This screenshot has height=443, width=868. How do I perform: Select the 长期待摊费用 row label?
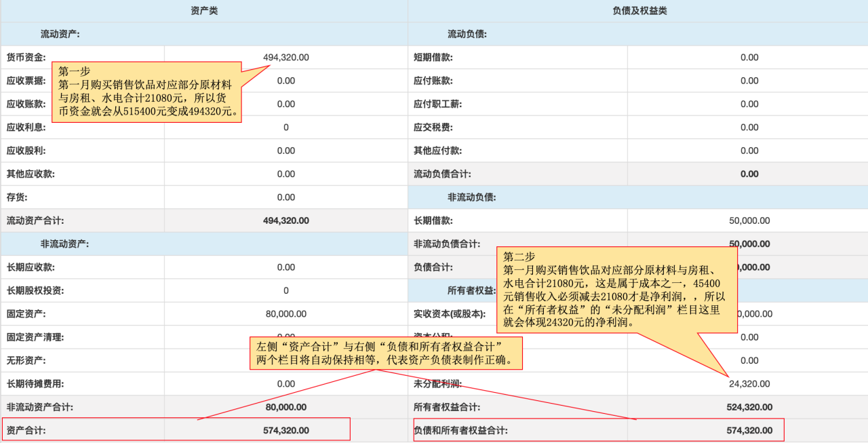tap(35, 384)
